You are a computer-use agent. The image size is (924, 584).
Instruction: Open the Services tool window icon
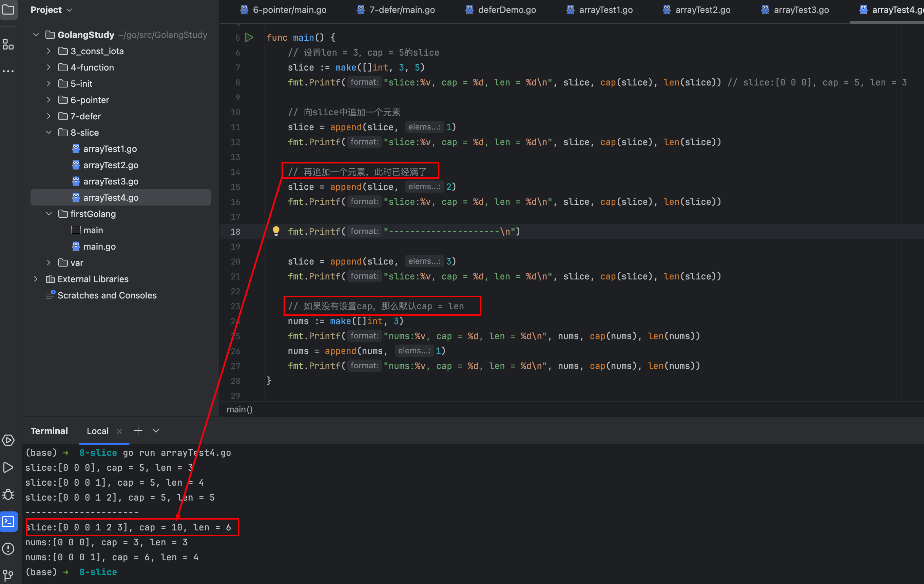(8, 440)
